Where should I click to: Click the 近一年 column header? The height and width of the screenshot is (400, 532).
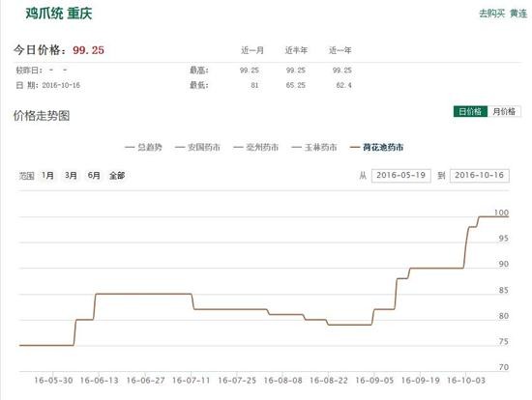(x=340, y=50)
